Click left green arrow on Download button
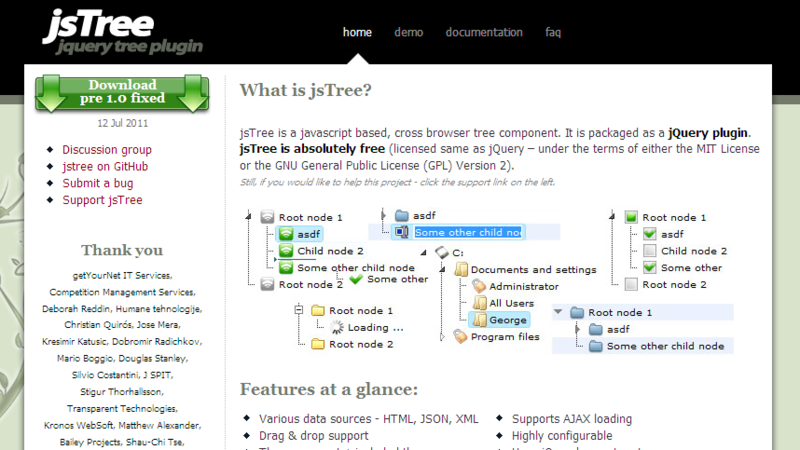Image resolution: width=800 pixels, height=450 pixels. coord(51,93)
